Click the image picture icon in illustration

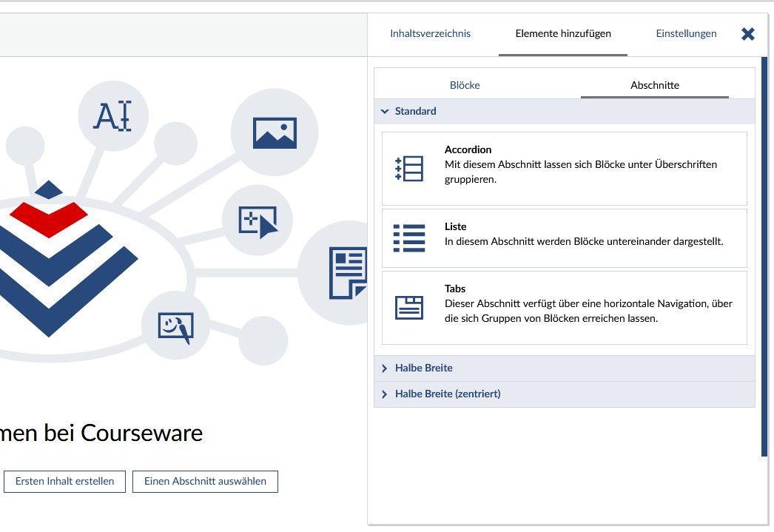tap(275, 133)
